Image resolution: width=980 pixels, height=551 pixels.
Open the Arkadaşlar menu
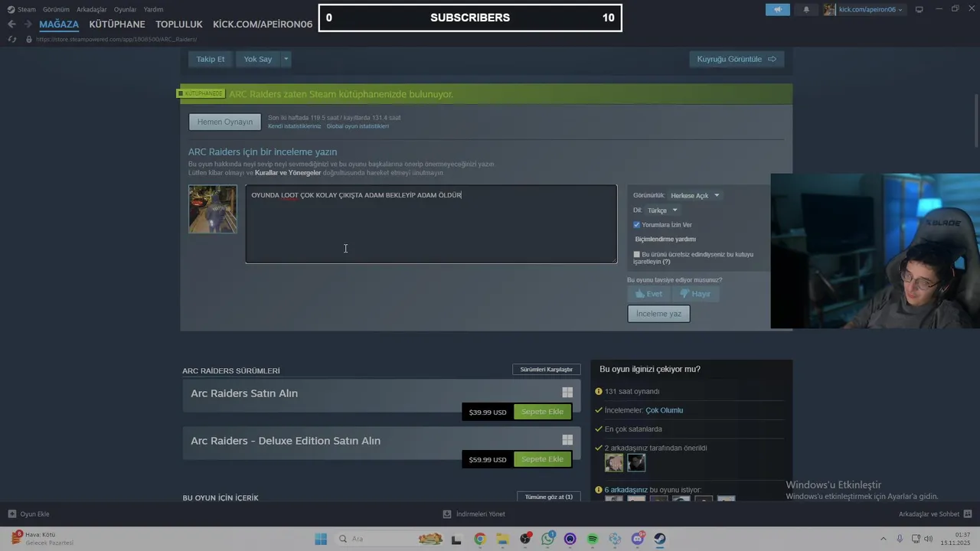[x=92, y=9]
